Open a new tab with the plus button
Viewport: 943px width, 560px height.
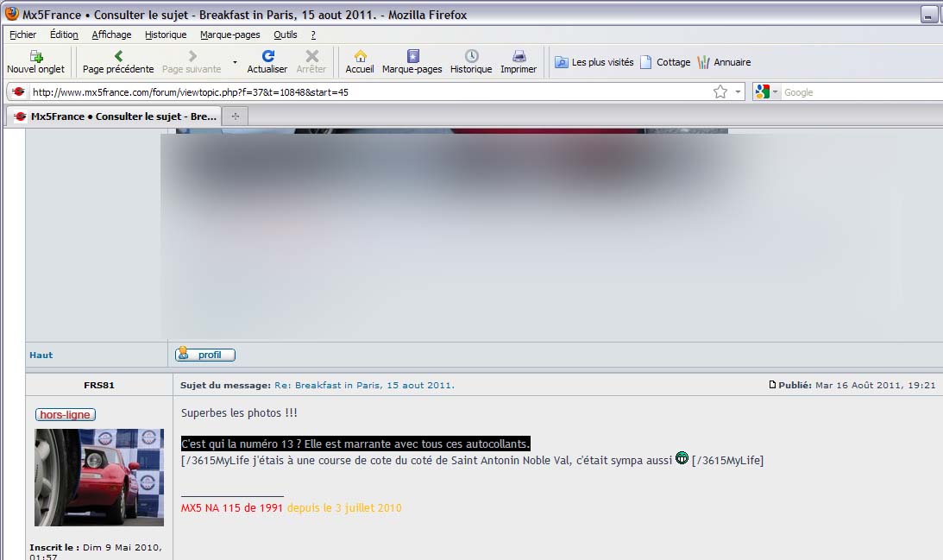[236, 116]
